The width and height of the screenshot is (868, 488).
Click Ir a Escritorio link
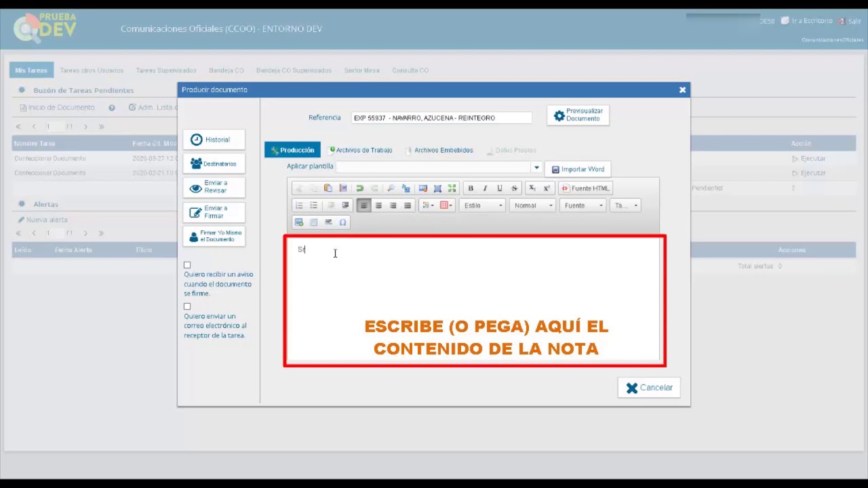point(806,21)
